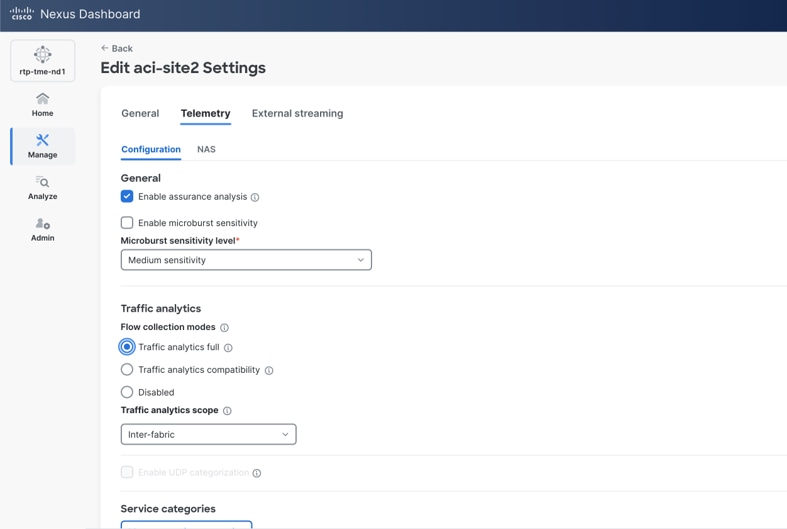Select Traffic analytics full radio button
787x529 pixels.
(127, 347)
